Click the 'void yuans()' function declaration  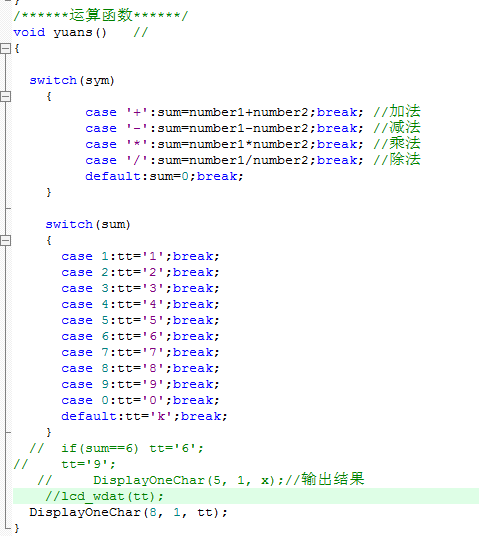(60, 32)
